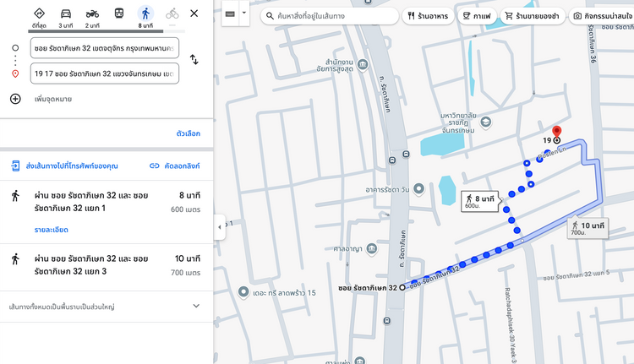Select walking mode (8 นาที) tab
This screenshot has width=634, height=364.
pos(145,16)
